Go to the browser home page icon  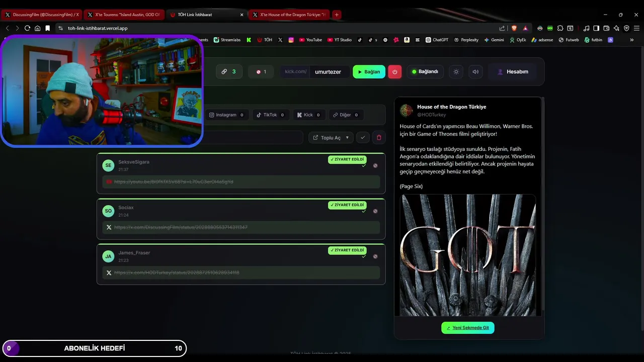coord(37,28)
